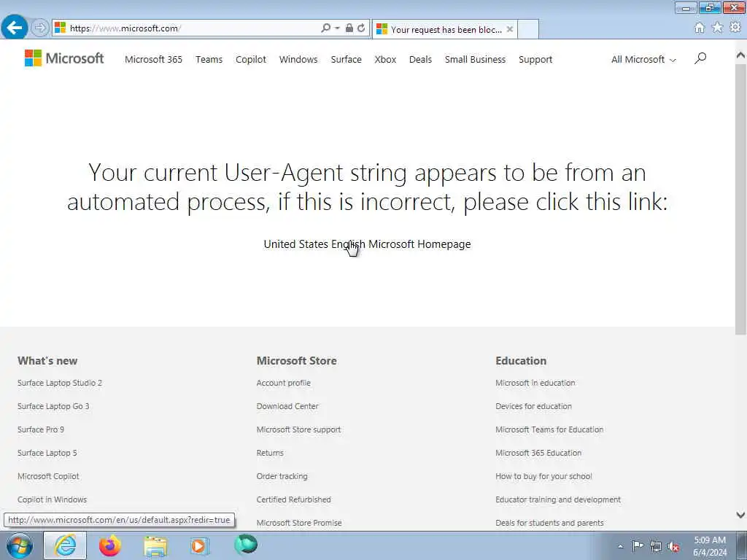Click Deals in the top navigation
Image resolution: width=747 pixels, height=560 pixels.
pos(420,60)
